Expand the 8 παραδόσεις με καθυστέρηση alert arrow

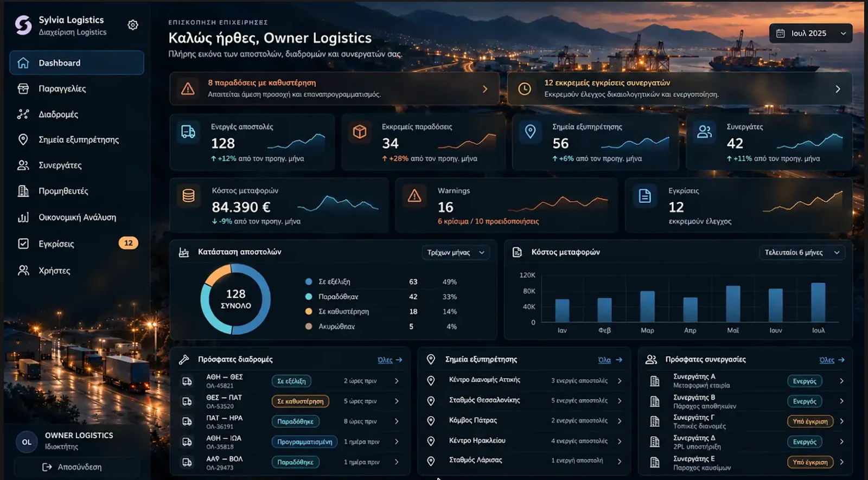(x=485, y=89)
